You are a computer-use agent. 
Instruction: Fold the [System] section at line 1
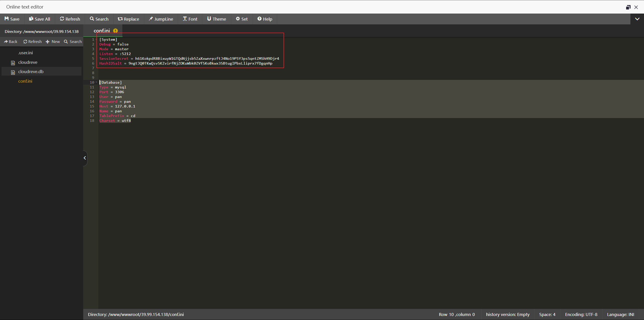coord(96,40)
